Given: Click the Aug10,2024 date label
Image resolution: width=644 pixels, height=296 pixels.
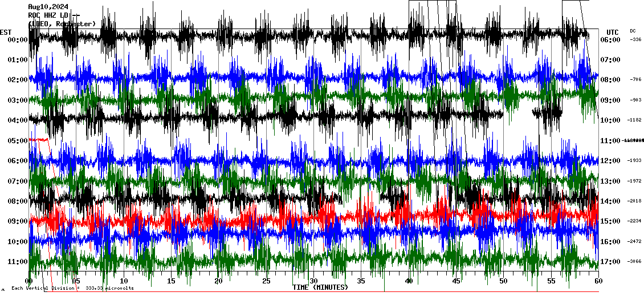Looking at the screenshot, I should click(47, 7).
